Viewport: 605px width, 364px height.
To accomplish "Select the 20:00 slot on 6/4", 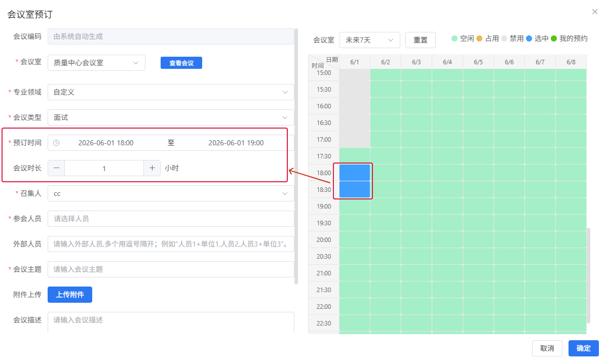I will (447, 239).
